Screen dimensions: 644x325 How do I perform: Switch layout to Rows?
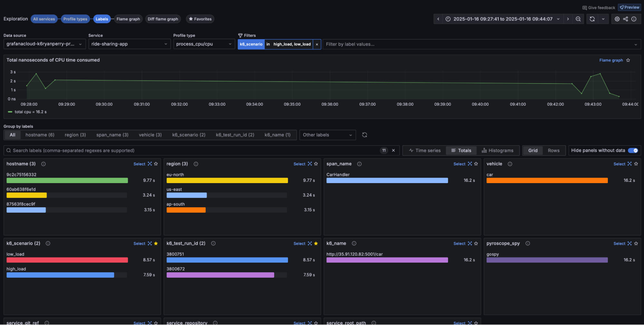click(x=553, y=150)
